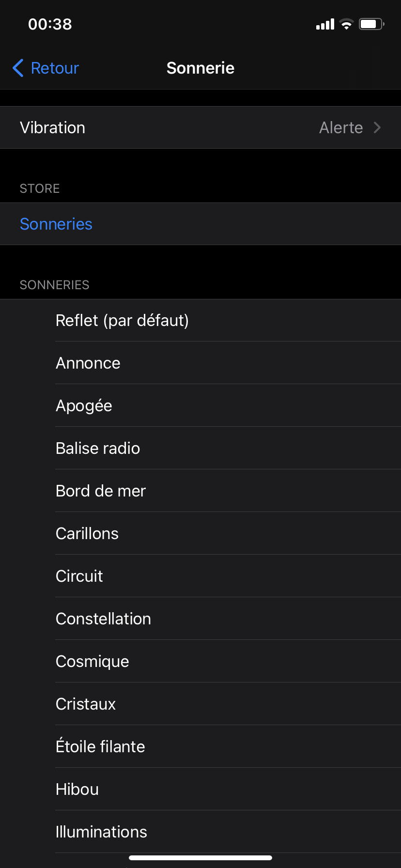Select the Apogée ringtone
The height and width of the screenshot is (868, 401).
(x=84, y=406)
